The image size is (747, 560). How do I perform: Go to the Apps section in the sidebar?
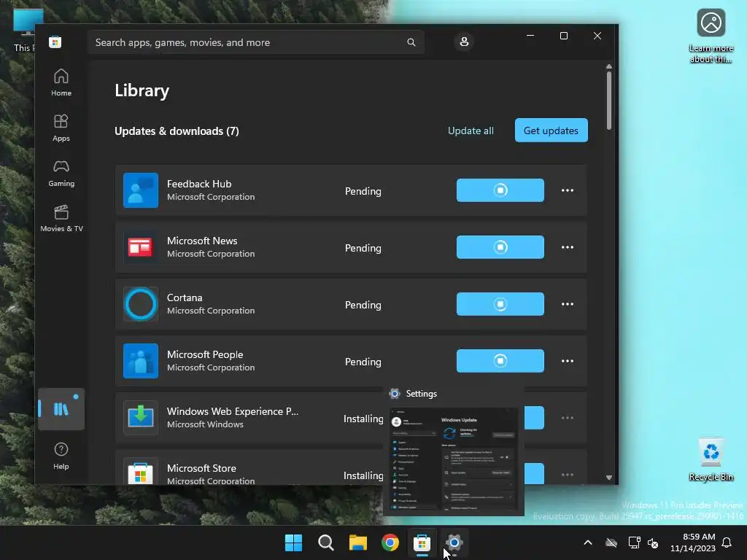click(x=61, y=128)
